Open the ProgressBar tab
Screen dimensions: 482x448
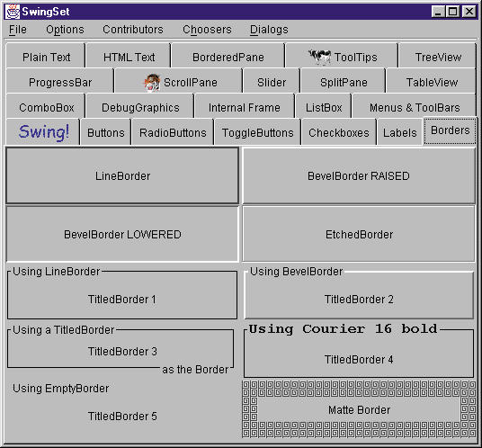[x=60, y=82]
